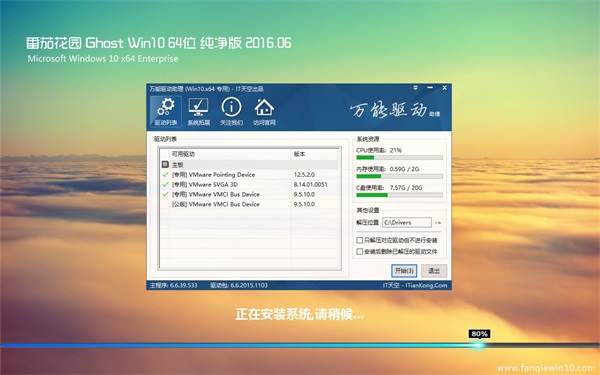The image size is (600, 375).
Task: Enable 只解压对应驱动但不进行安装 checkbox
Action: 360,240
